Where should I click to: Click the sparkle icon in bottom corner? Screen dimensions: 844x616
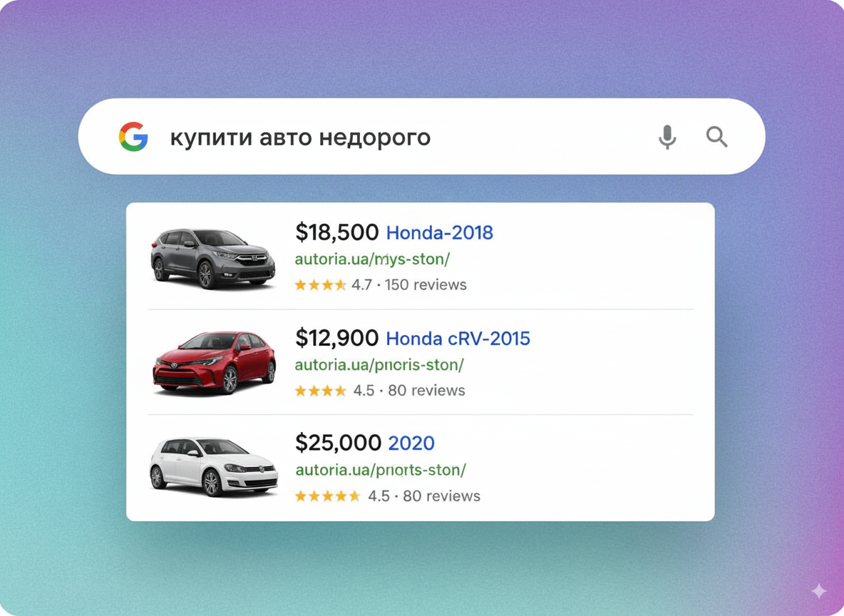pyautogui.click(x=819, y=591)
